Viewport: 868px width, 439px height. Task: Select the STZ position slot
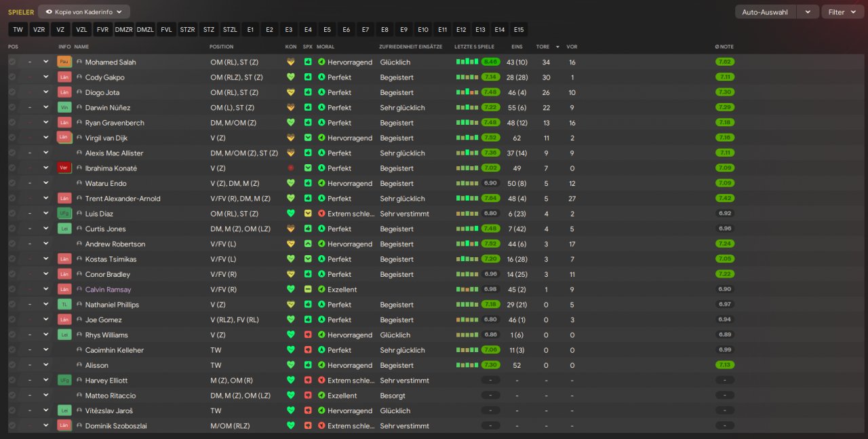pos(209,29)
